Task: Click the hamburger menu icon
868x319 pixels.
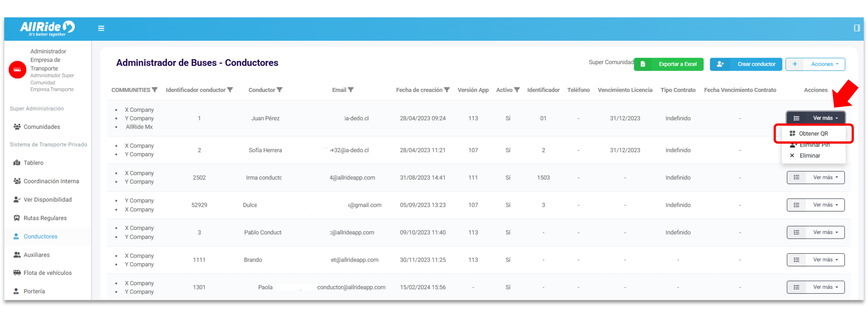Action: pyautogui.click(x=101, y=28)
